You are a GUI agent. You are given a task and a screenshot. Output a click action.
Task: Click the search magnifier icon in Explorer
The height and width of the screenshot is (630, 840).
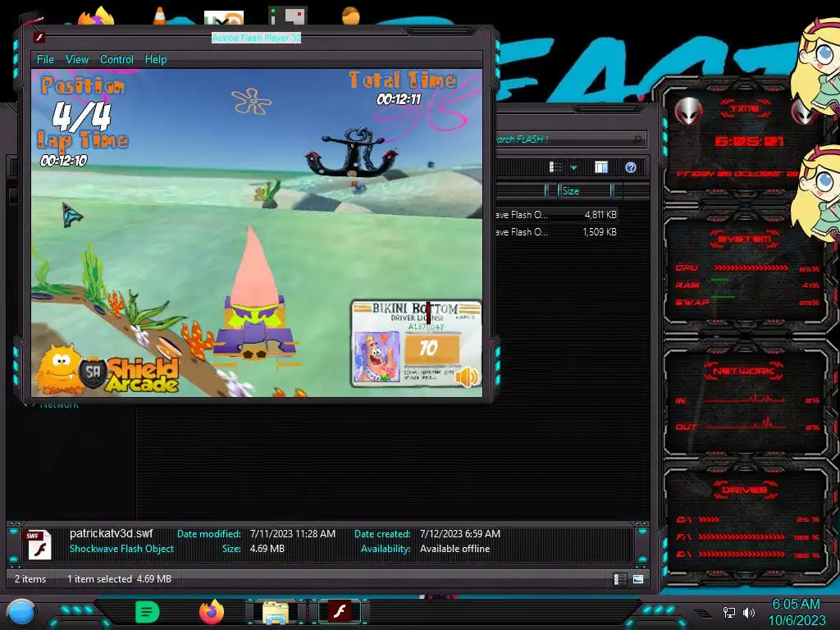(637, 139)
